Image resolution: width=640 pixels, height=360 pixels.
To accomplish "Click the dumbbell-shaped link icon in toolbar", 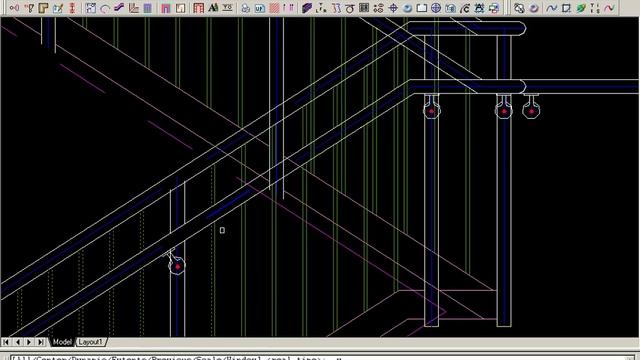I will coord(14,8).
